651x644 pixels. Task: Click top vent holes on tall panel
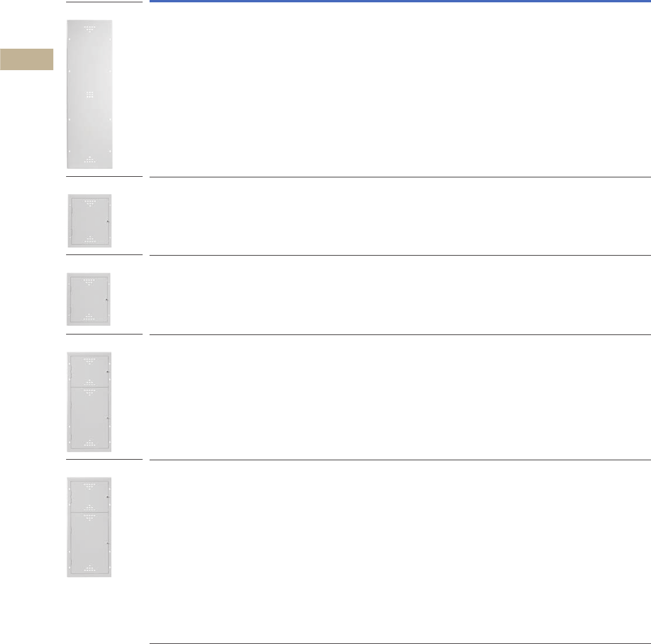tap(89, 28)
